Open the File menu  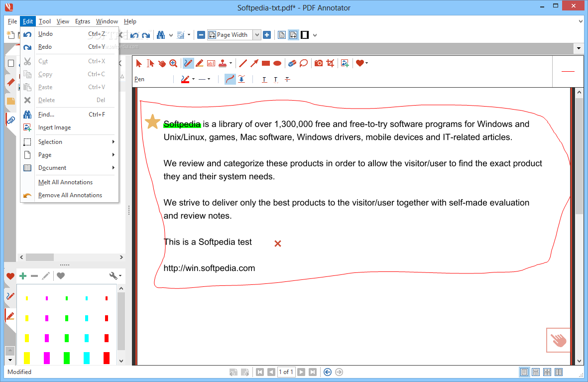(12, 21)
